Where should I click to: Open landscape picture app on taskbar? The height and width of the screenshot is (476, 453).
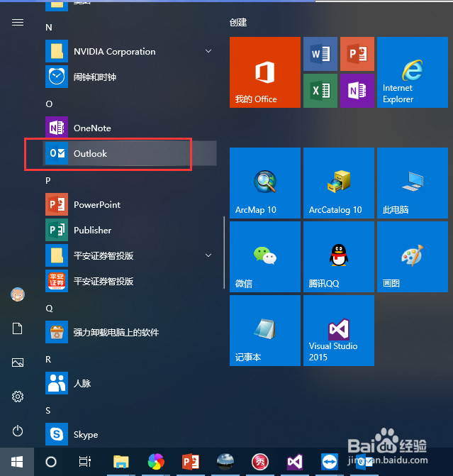point(225,462)
